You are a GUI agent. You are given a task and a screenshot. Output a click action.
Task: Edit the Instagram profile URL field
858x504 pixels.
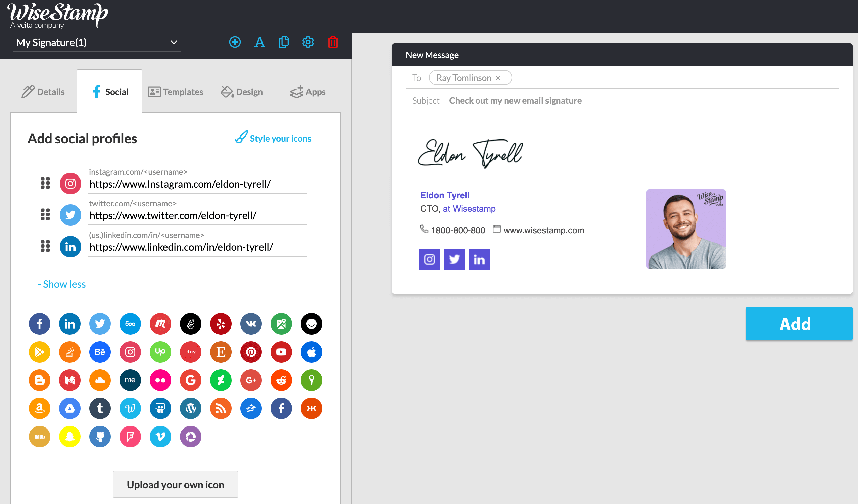[x=197, y=184]
